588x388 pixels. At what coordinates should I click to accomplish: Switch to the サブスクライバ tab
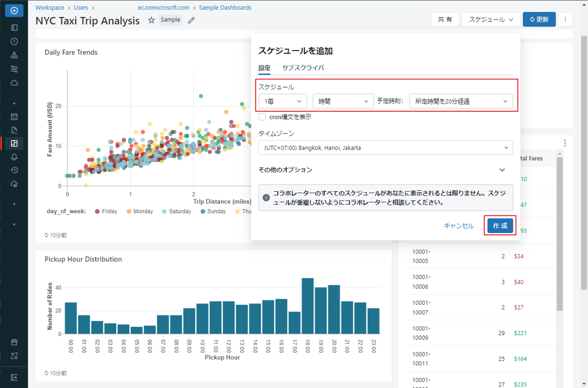click(303, 68)
